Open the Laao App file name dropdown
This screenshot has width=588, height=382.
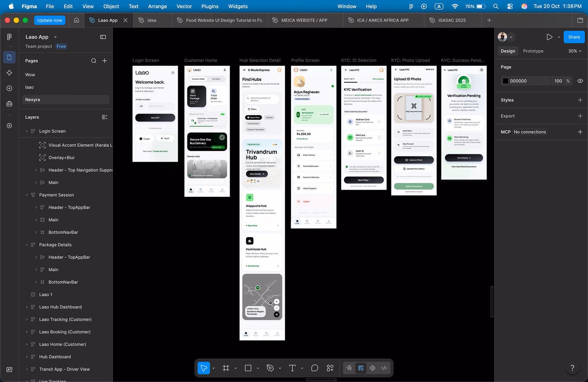55,37
